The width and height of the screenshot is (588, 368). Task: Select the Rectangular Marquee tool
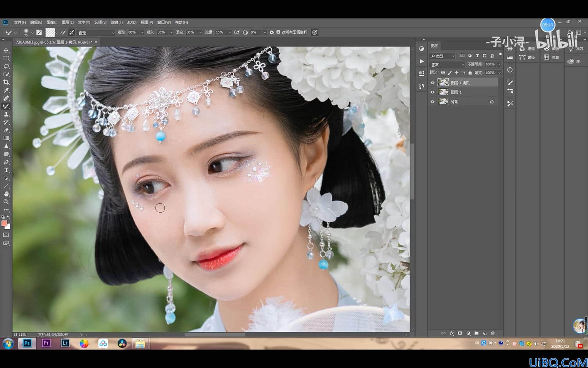(x=6, y=59)
